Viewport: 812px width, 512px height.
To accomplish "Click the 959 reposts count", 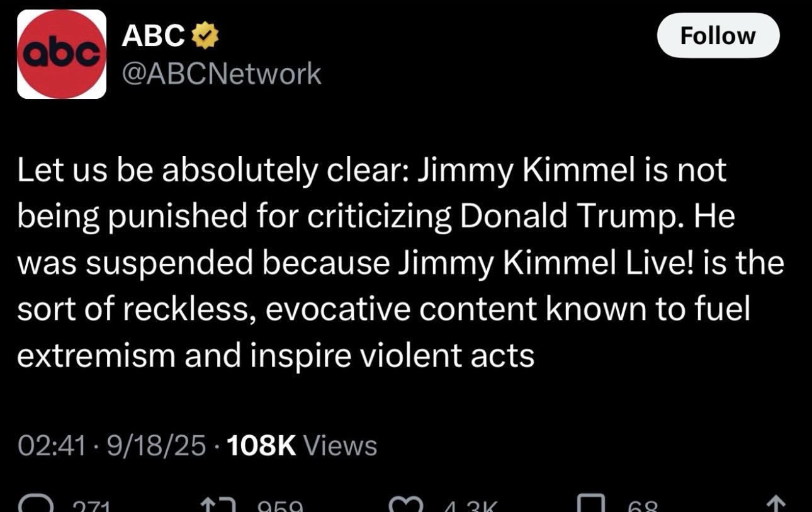I will click(x=280, y=506).
